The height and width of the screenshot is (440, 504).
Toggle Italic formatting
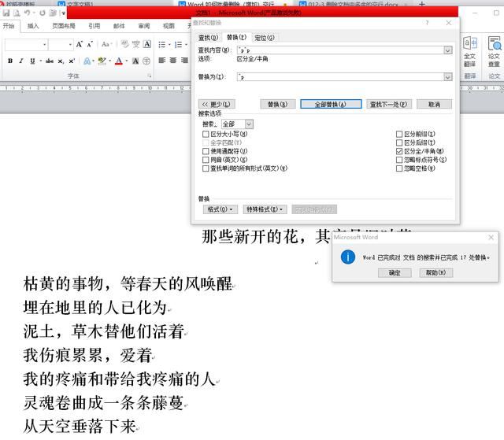[21, 61]
